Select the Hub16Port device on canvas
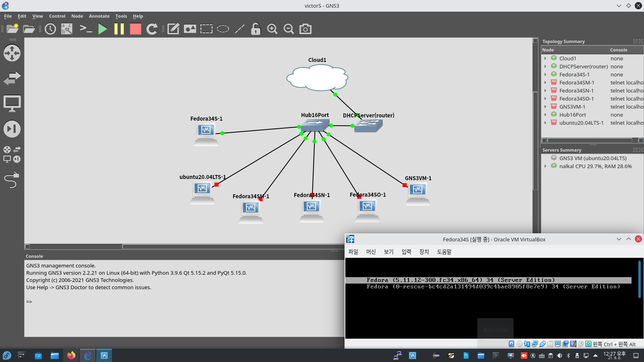 coord(315,125)
